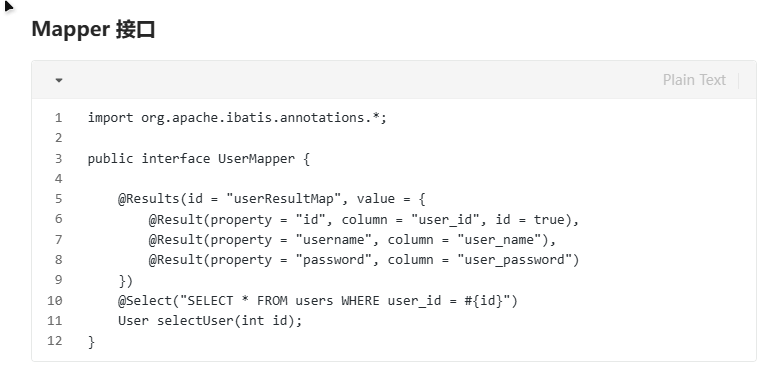Click the selectUser method name

click(195, 321)
